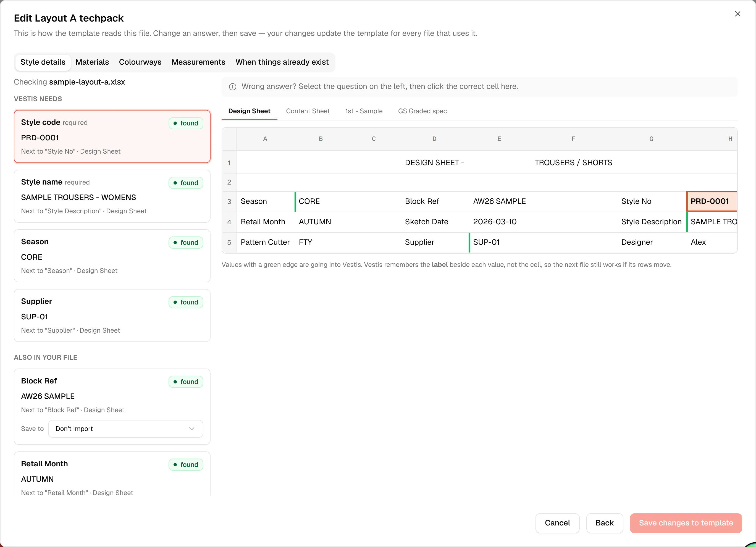Select the Season question card
The height and width of the screenshot is (547, 756).
pos(112,256)
